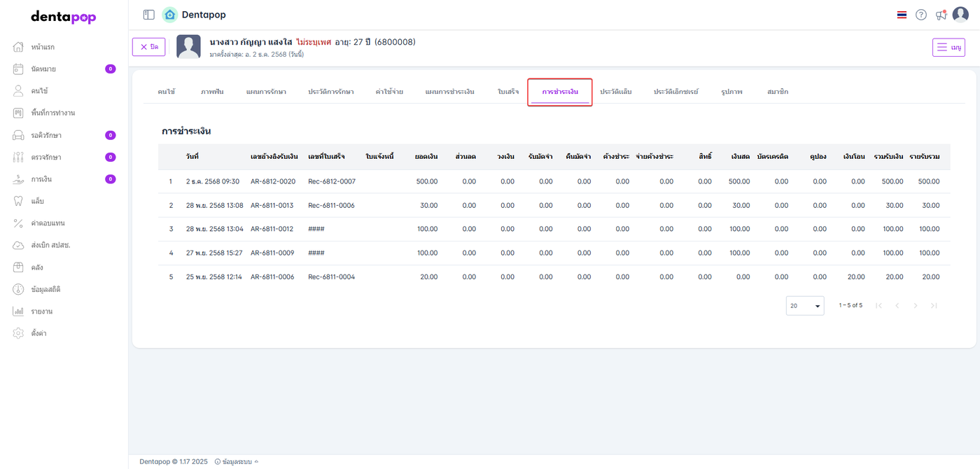Click the Dentapop home logo icon
Image resolution: width=980 pixels, height=469 pixels.
pos(169,15)
